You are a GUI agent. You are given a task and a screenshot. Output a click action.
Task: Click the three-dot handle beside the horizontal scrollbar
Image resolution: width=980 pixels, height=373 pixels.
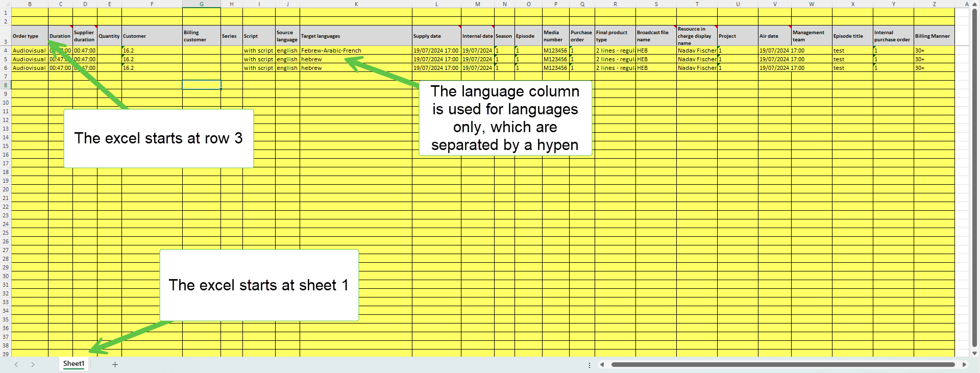(590, 365)
